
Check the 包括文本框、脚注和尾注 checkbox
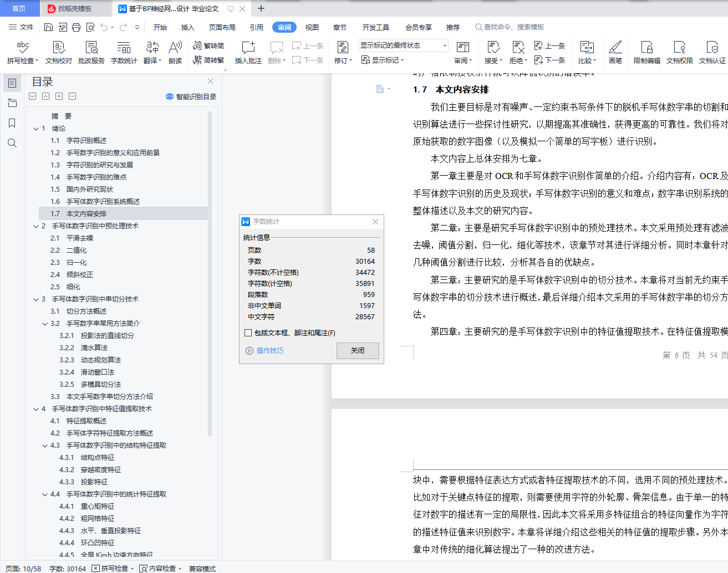pyautogui.click(x=248, y=333)
